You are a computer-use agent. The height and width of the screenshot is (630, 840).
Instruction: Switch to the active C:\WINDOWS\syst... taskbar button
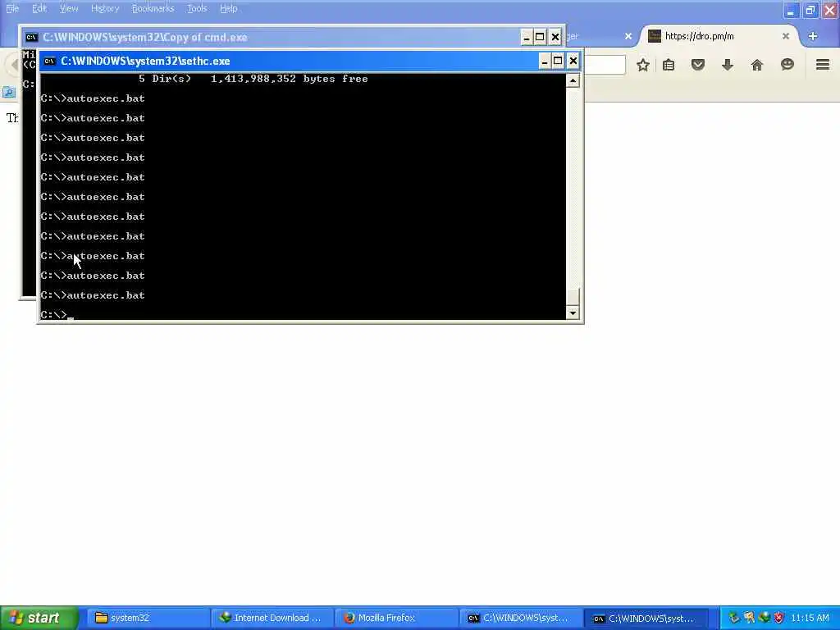(646, 618)
